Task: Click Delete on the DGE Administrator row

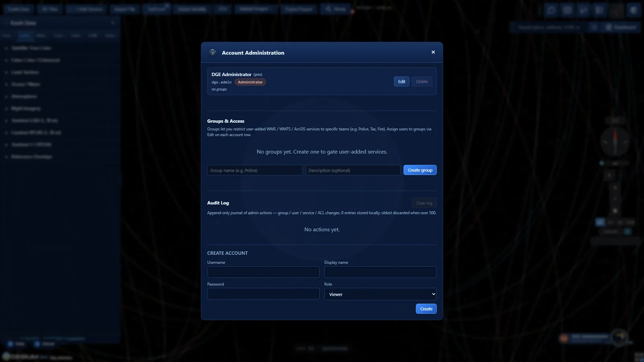Action: pos(422,82)
